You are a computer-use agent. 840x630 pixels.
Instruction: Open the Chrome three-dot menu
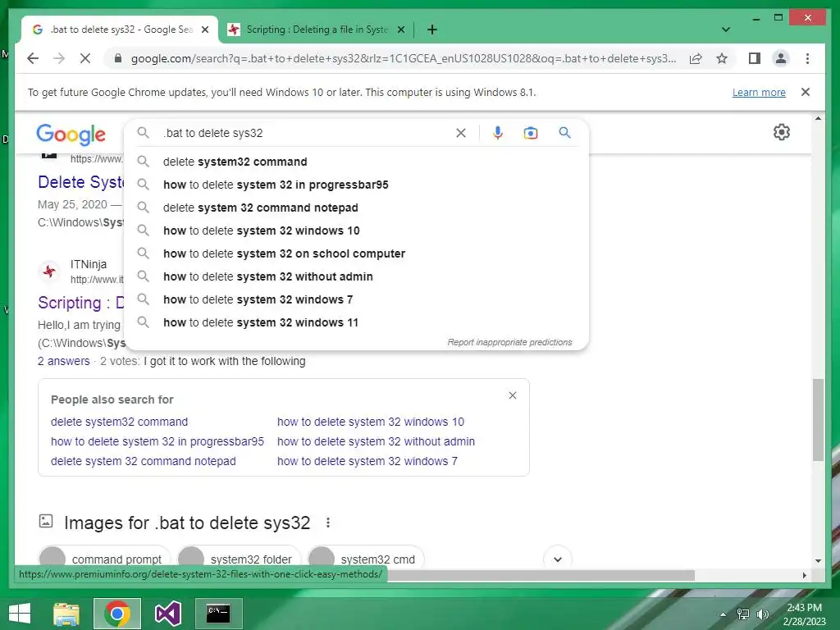click(807, 58)
